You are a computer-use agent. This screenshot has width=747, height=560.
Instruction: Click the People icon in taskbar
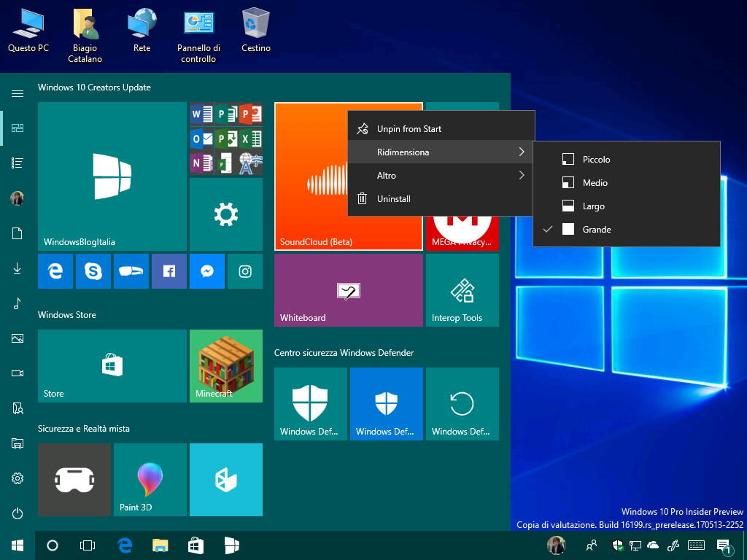click(592, 545)
